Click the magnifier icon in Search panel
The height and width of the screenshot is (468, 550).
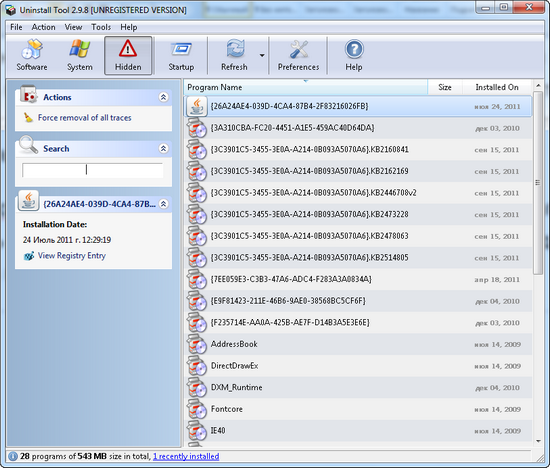tap(28, 145)
